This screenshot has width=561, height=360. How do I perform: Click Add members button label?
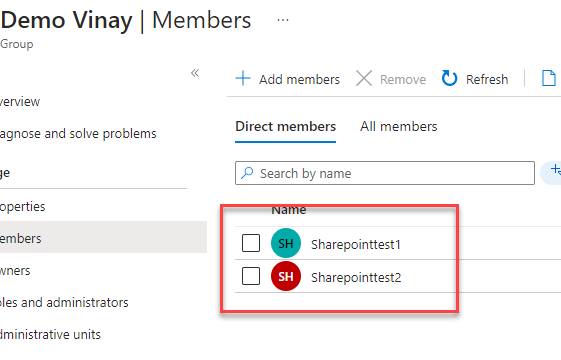point(299,79)
